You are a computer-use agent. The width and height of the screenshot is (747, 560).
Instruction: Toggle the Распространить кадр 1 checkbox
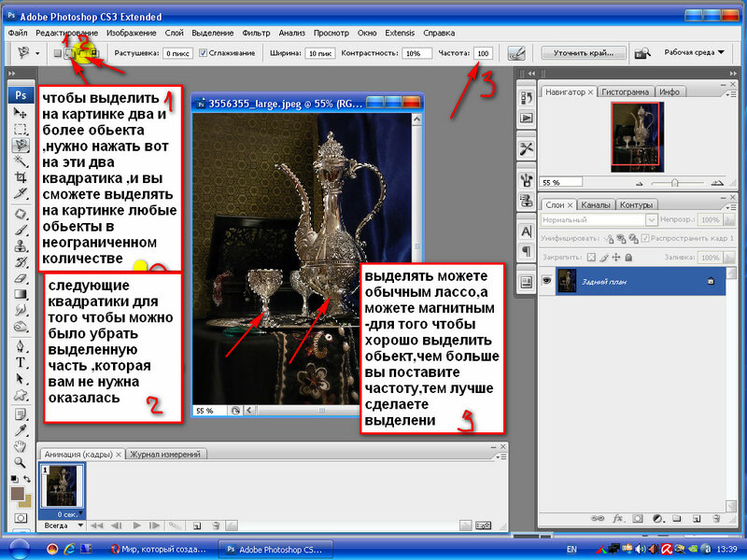tap(645, 238)
